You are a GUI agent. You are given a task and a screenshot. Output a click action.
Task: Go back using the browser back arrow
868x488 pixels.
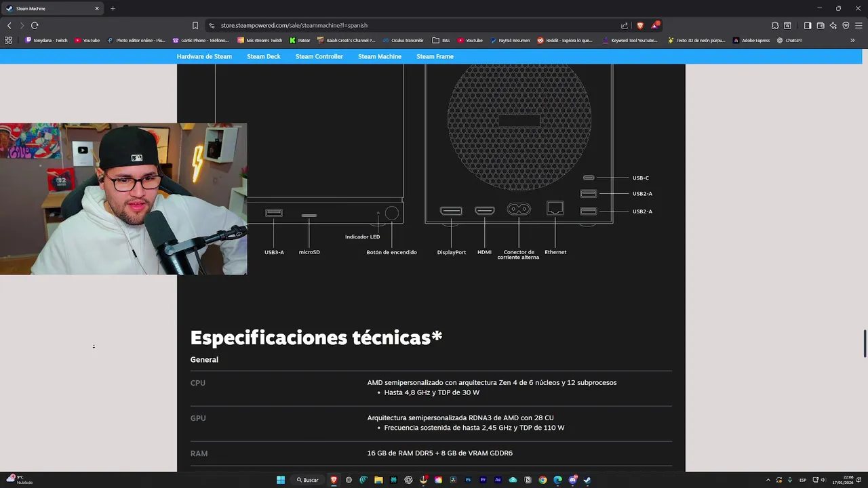9,25
